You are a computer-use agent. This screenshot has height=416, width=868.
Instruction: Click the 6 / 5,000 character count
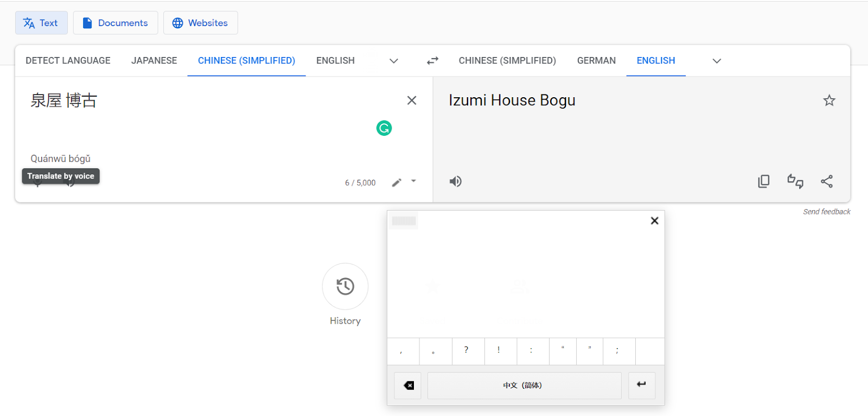coord(360,183)
